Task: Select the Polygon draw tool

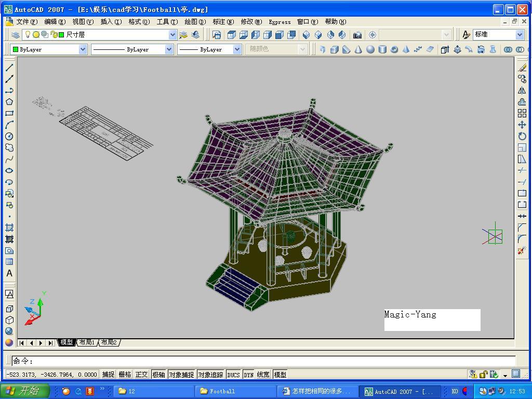Action: 9,102
